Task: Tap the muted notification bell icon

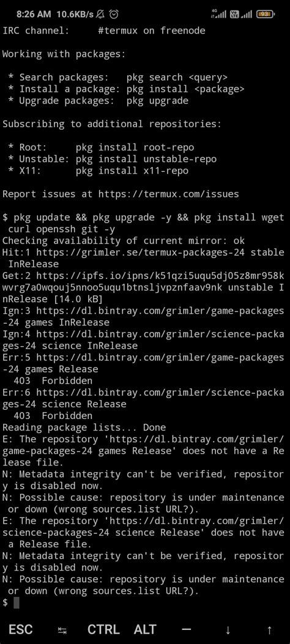Action: [100, 15]
